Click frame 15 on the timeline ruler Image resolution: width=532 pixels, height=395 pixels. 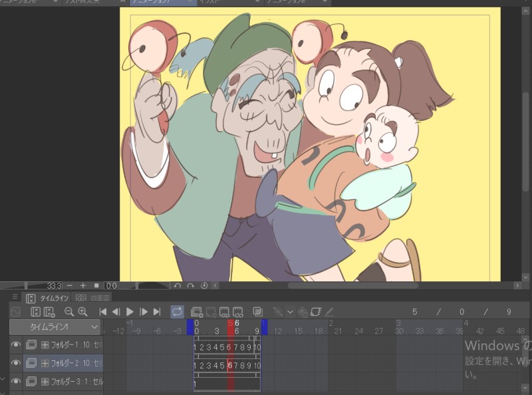click(299, 331)
